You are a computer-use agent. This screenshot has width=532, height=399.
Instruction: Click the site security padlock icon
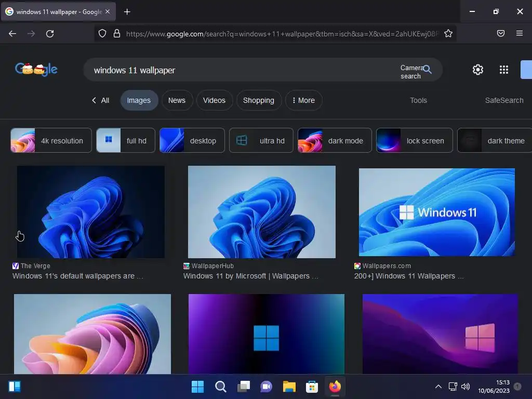click(117, 34)
